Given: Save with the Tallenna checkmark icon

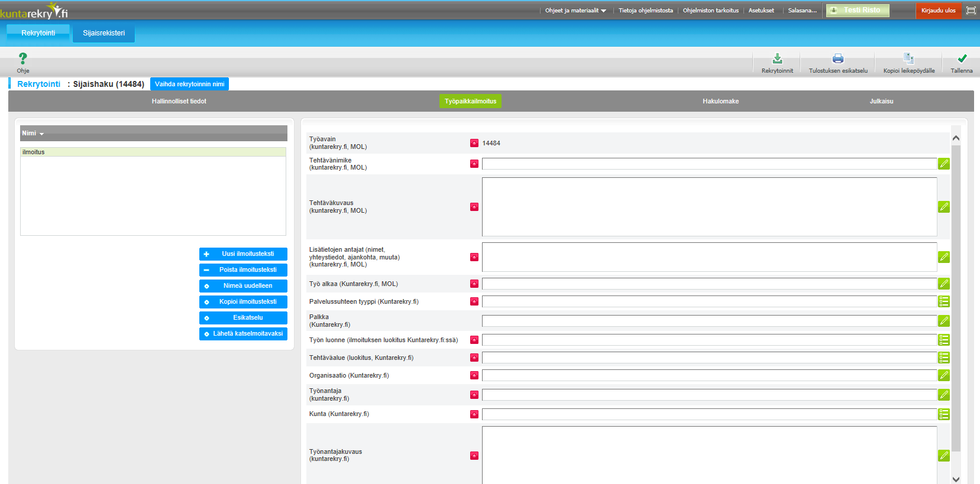Looking at the screenshot, I should point(962,59).
